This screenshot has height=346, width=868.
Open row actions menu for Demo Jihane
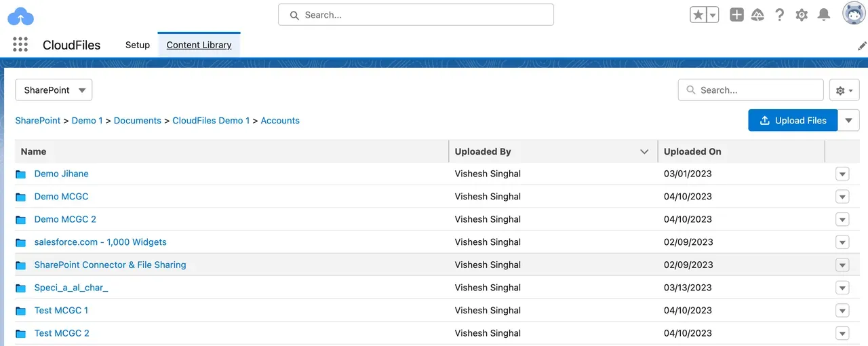[842, 174]
